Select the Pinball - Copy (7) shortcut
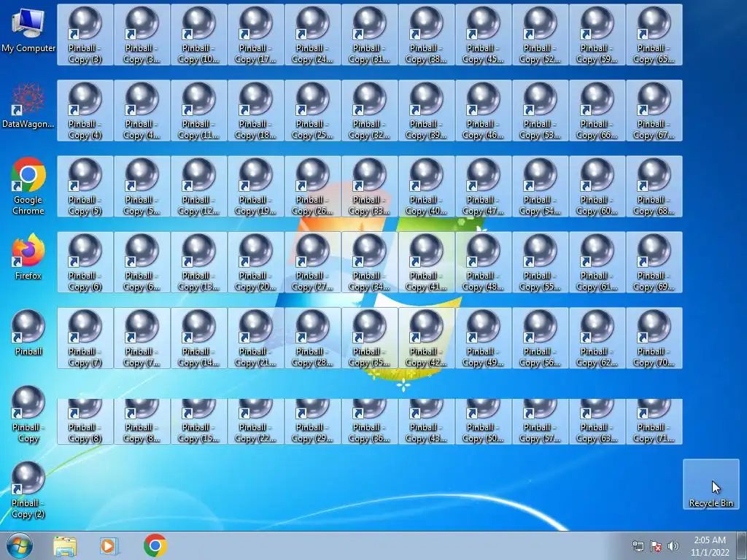Image resolution: width=747 pixels, height=560 pixels. 85,338
